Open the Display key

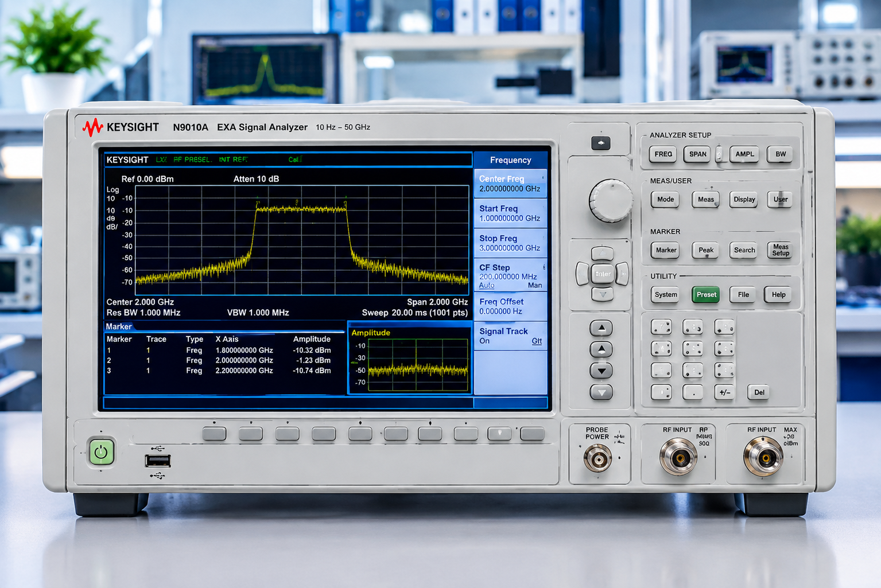pos(744,200)
